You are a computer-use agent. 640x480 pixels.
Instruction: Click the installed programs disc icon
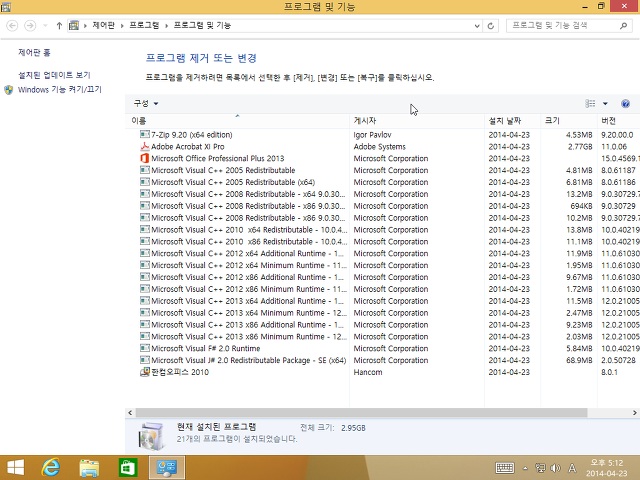[x=152, y=436]
